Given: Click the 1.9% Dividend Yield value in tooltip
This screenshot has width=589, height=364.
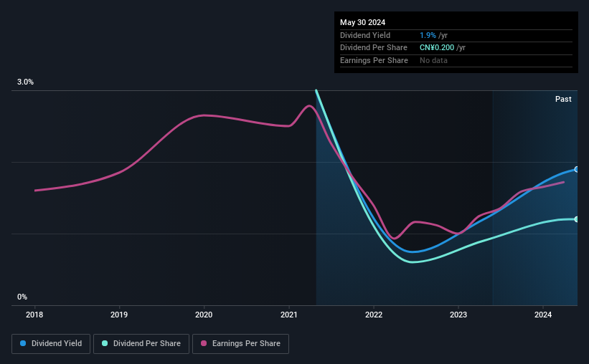Looking at the screenshot, I should click(x=428, y=35).
